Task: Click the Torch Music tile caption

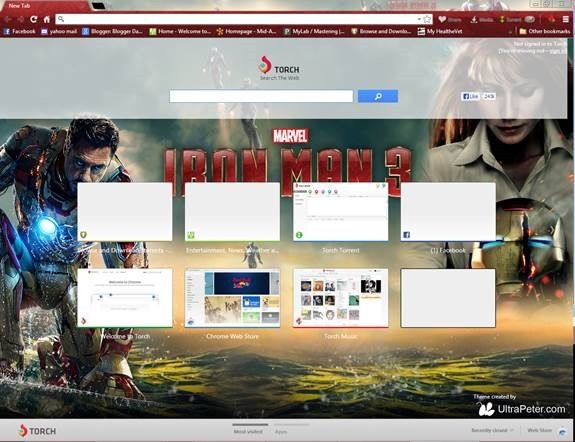Action: 340,336
